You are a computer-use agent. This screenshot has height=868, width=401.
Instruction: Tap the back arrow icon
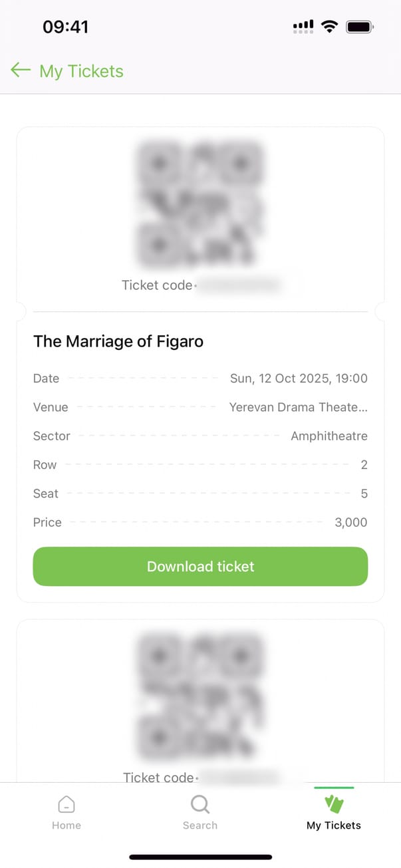21,71
